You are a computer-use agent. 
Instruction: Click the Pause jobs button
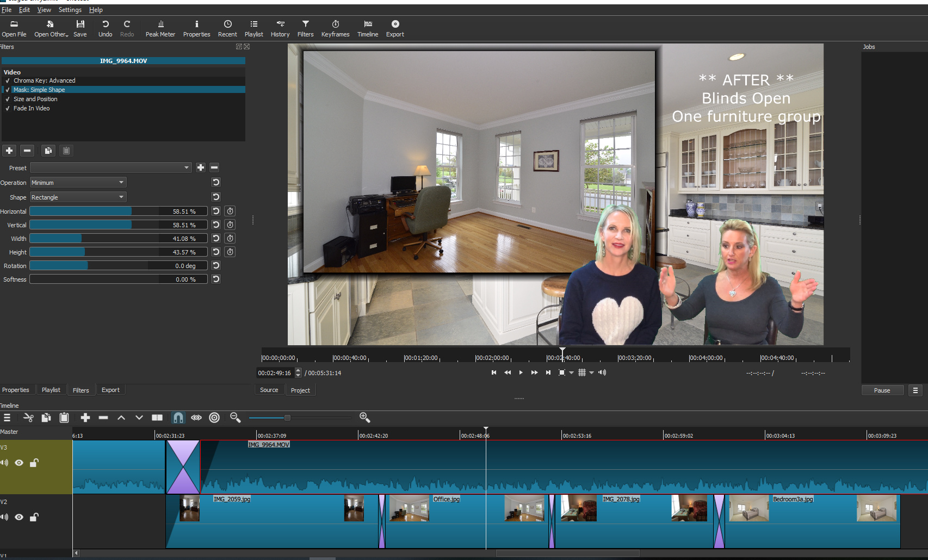tap(882, 390)
